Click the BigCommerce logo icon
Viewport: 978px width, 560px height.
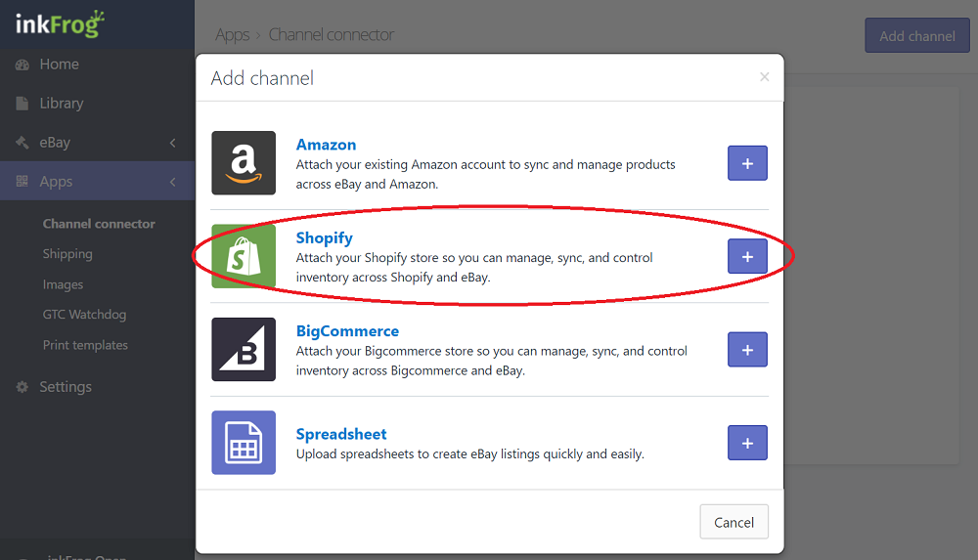(x=244, y=349)
